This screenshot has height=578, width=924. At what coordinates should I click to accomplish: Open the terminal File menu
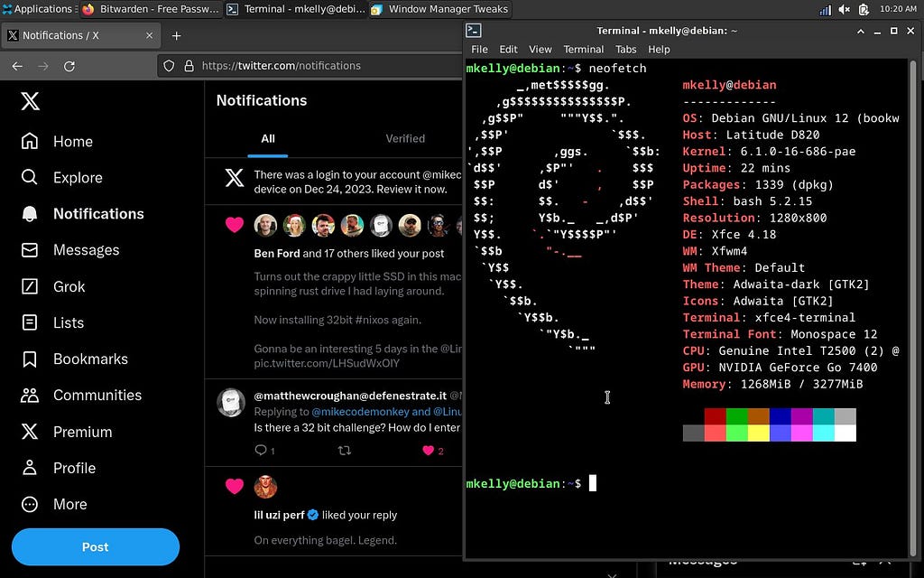click(479, 50)
